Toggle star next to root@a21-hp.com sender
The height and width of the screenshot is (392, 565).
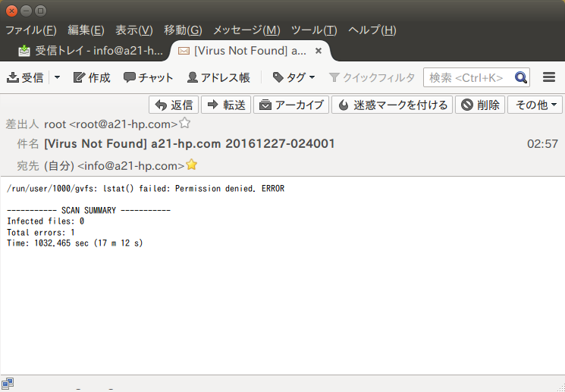tap(185, 124)
